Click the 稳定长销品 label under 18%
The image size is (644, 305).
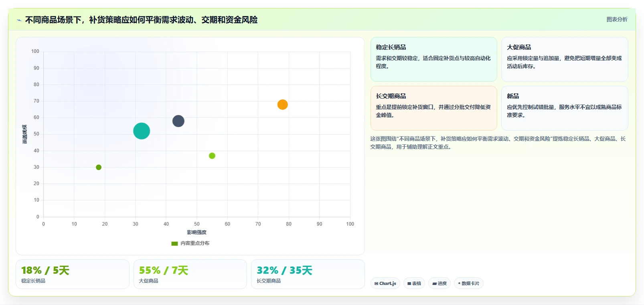pos(33,281)
